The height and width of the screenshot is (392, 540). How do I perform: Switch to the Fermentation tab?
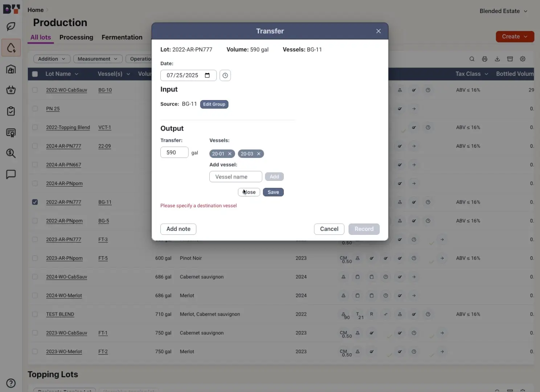tap(122, 37)
